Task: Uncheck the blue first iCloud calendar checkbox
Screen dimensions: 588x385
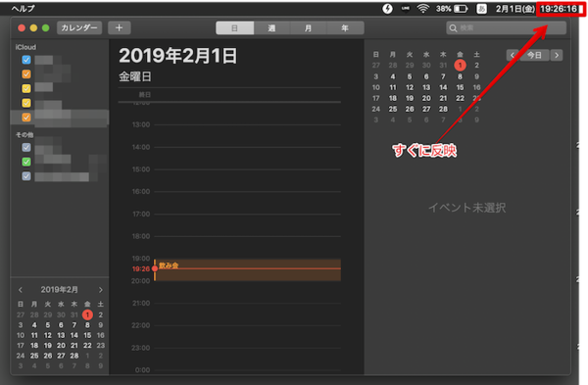Action: (x=26, y=60)
